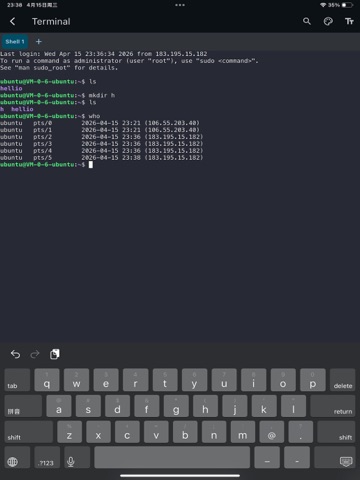This screenshot has width=360, height=480.
Task: Tap the redo arrow above the keyboard
Action: (x=35, y=354)
